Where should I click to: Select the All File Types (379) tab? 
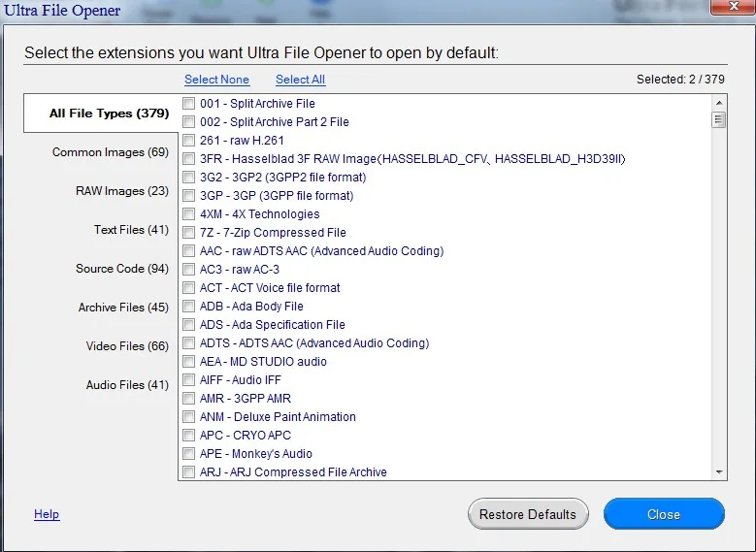(101, 114)
